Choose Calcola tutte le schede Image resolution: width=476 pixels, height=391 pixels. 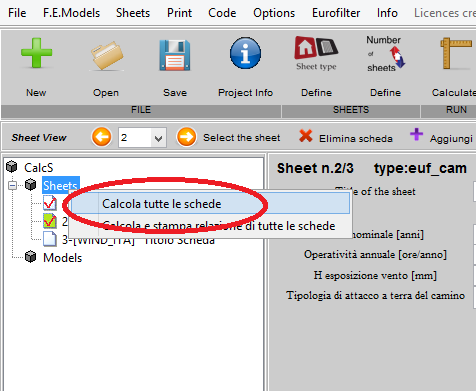click(209, 204)
